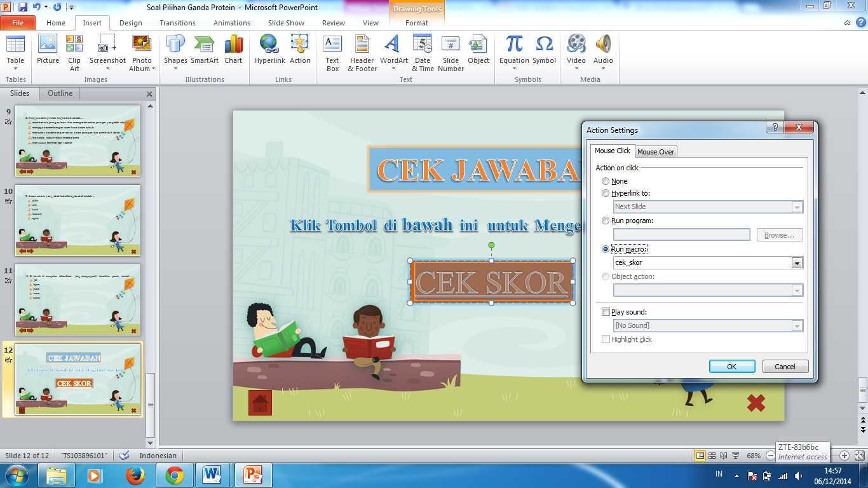Click the Video film-reel icon
The image size is (868, 488).
coord(576,44)
